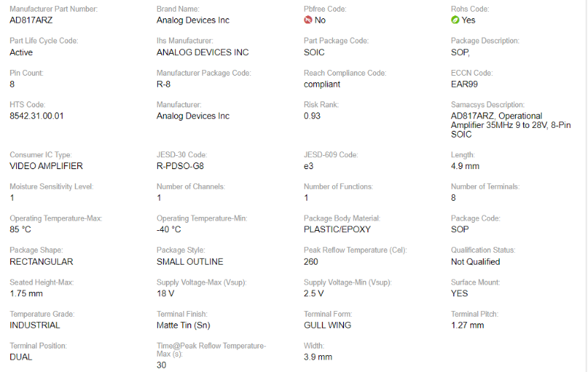Image resolution: width=588 pixels, height=372 pixels.
Task: Select the GULL WING terminal form value
Action: click(x=327, y=325)
